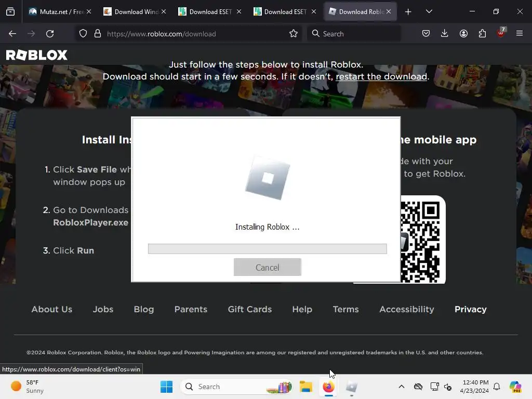This screenshot has width=532, height=399.
Task: Bookmark this page with the star icon
Action: 294,34
